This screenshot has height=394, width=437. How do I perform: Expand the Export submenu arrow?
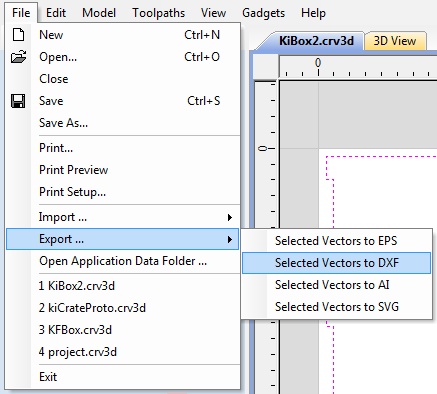tap(230, 239)
